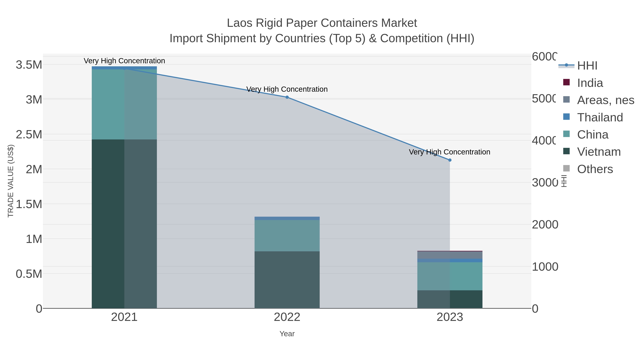Click the 2023 x-axis label
Viewport: 644px width, 362px height.
point(450,317)
